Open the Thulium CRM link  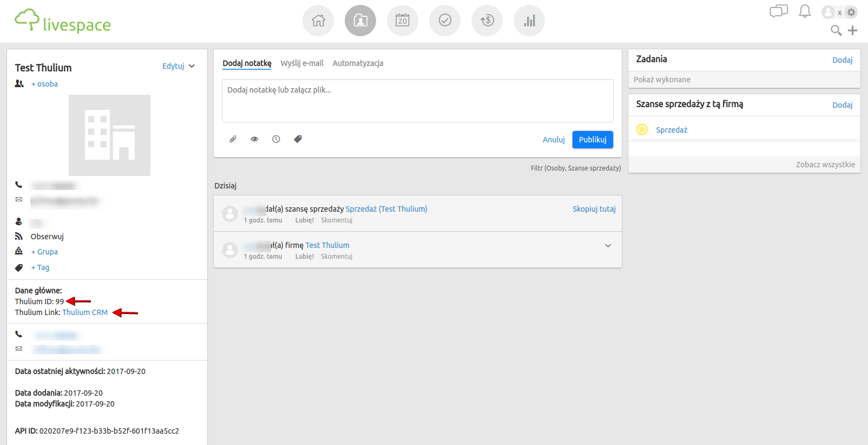pyautogui.click(x=85, y=312)
